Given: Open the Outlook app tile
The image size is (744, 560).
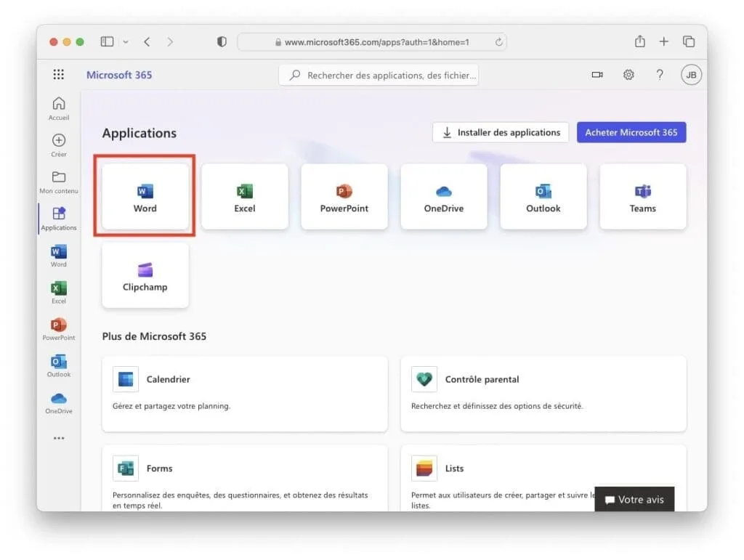Looking at the screenshot, I should tap(543, 197).
